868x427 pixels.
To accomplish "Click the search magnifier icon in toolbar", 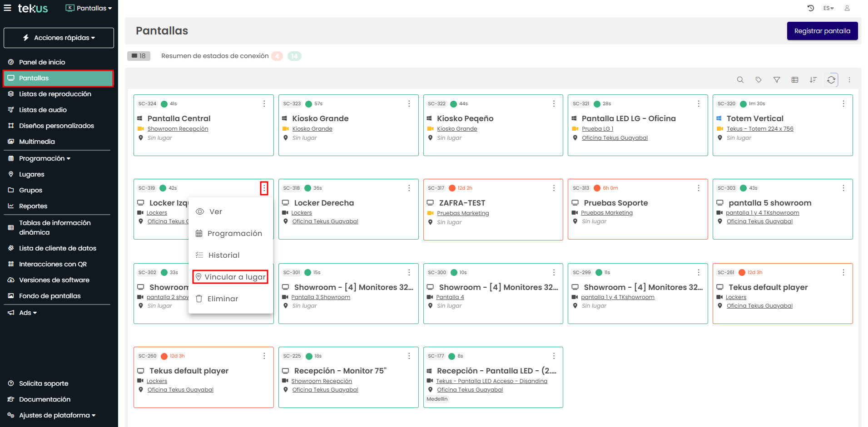I will pos(740,80).
